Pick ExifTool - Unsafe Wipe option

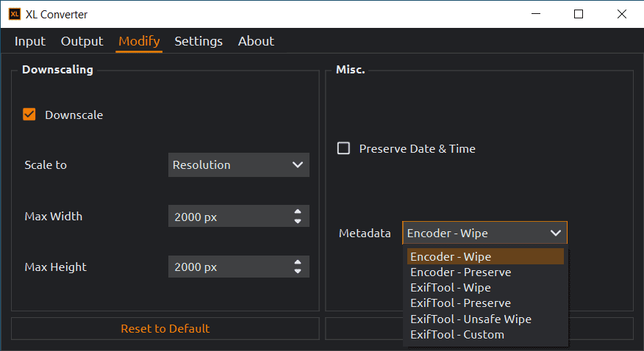point(471,319)
